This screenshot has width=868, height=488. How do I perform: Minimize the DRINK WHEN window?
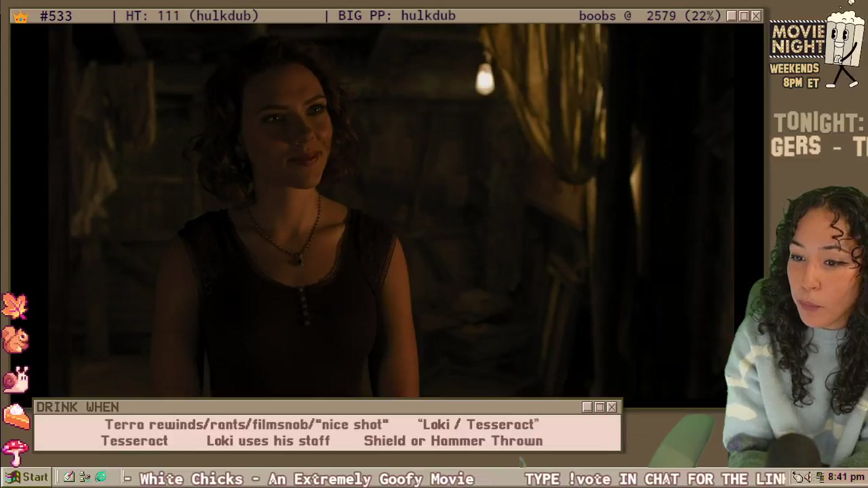[x=587, y=407]
